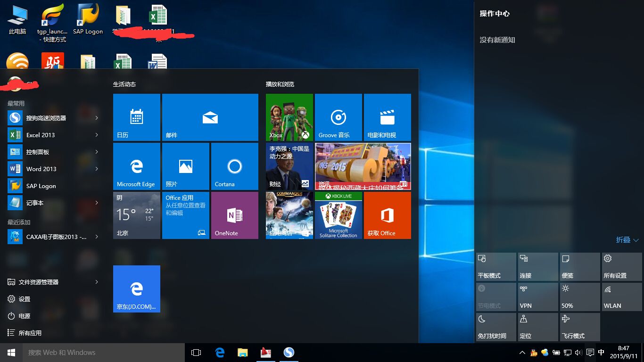Click the 便笺 note quick action
644x362 pixels.
pyautogui.click(x=580, y=267)
